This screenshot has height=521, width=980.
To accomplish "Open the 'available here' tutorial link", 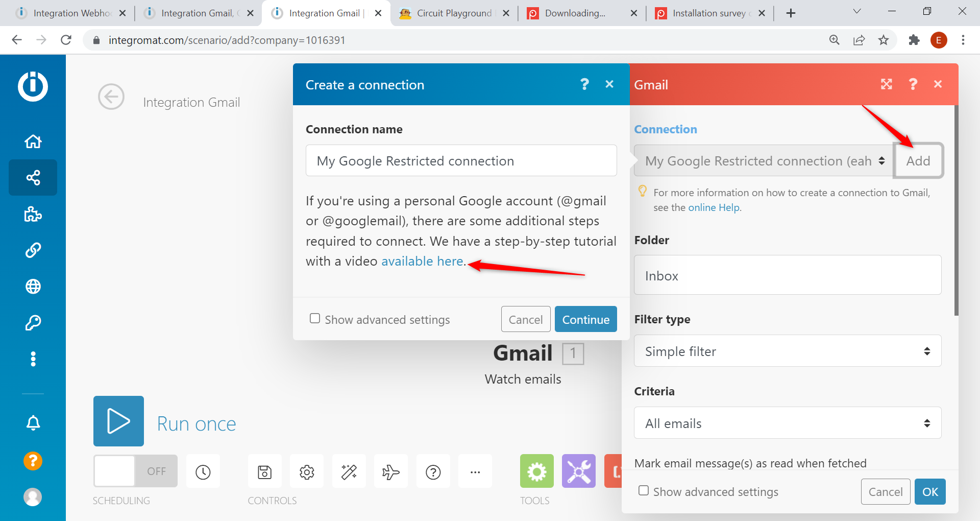I will [422, 261].
